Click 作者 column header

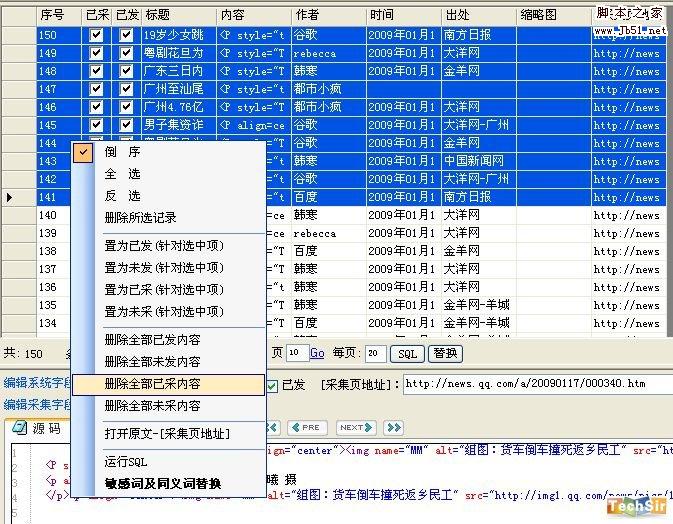(328, 15)
